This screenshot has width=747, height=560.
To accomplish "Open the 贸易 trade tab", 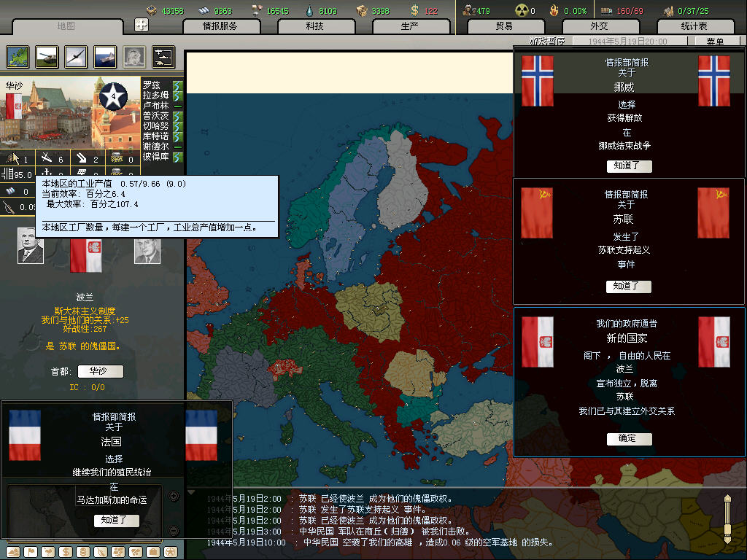I will [505, 26].
